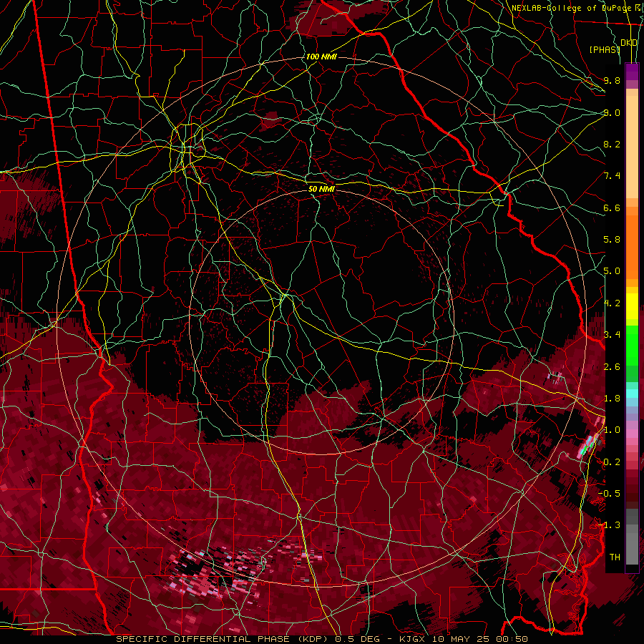Click the 9.8 value on the color scale
The height and width of the screenshot is (644, 644).
(612, 80)
